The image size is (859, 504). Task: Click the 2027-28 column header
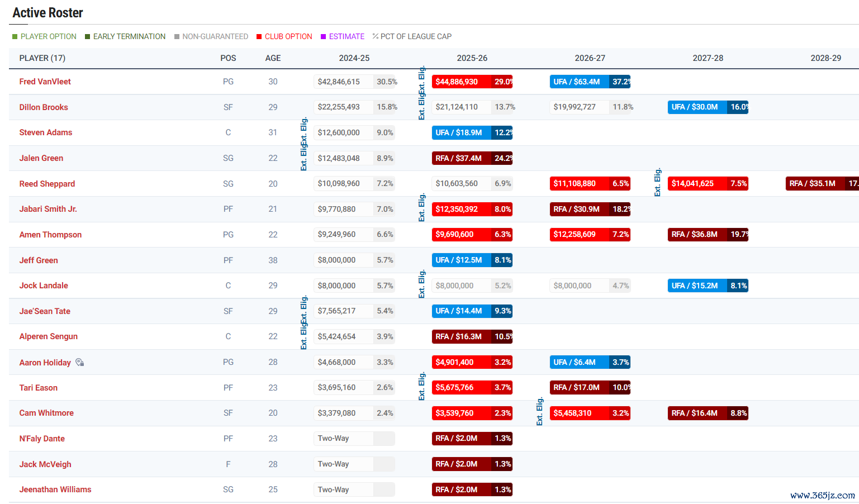[708, 58]
